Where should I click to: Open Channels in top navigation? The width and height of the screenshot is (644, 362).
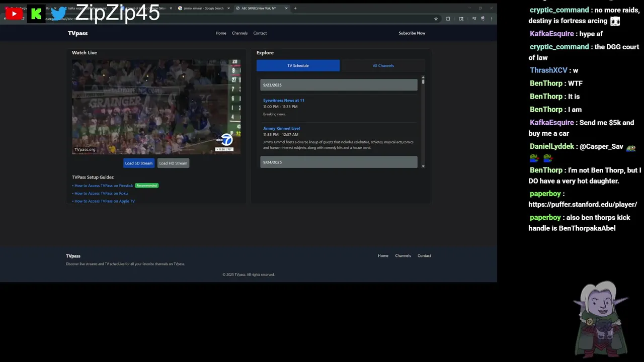(x=239, y=33)
